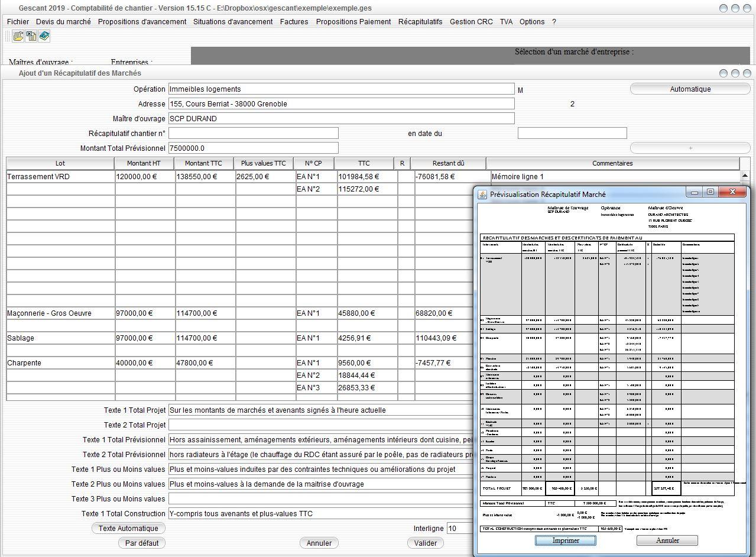The image size is (756, 557).
Task: Open the Situations d'avancement menu
Action: [x=233, y=21]
